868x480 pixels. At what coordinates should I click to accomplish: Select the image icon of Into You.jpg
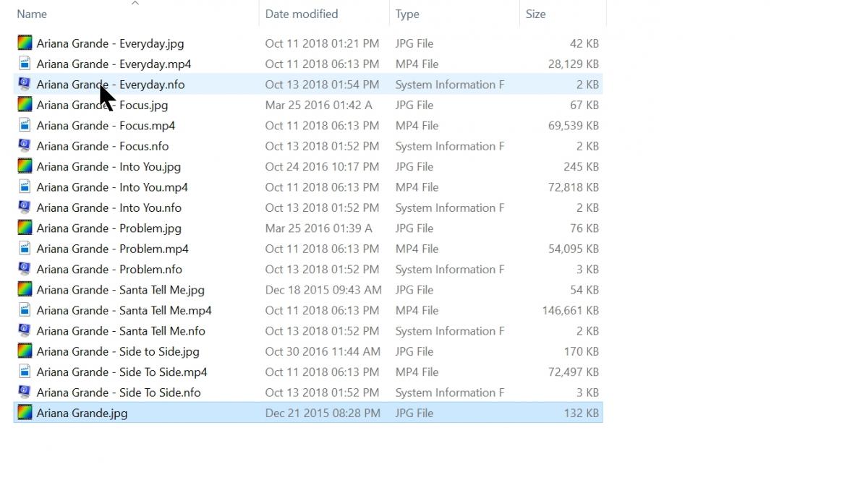pos(25,166)
